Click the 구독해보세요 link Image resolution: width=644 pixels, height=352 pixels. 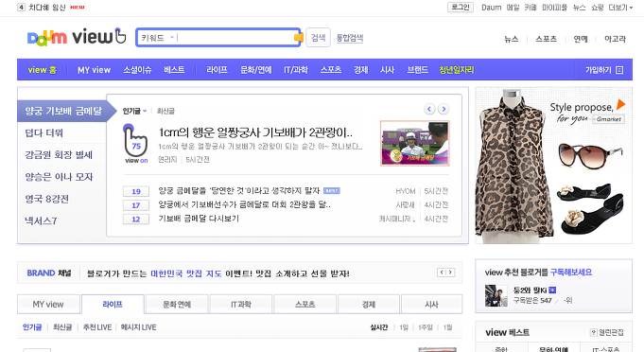click(x=571, y=273)
